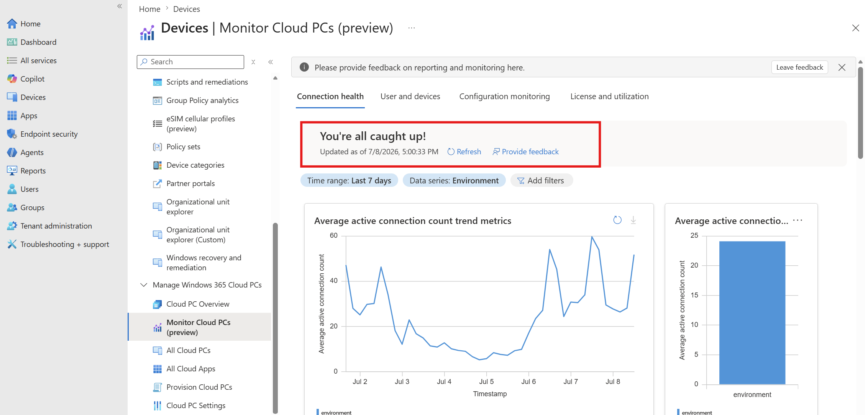
Task: Click the Add filters button
Action: point(541,181)
